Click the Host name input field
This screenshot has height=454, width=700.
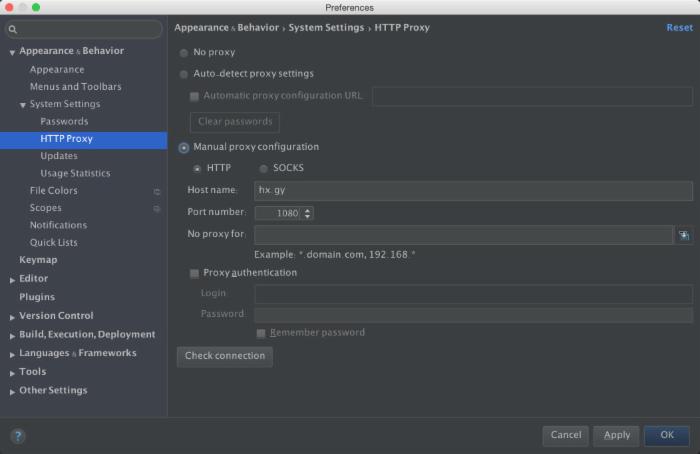pos(473,191)
